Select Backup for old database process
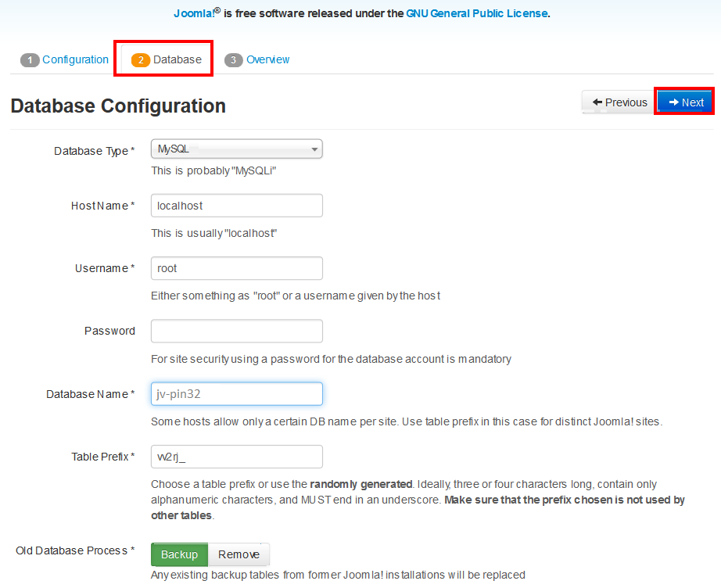The height and width of the screenshot is (588, 721). pyautogui.click(x=179, y=554)
